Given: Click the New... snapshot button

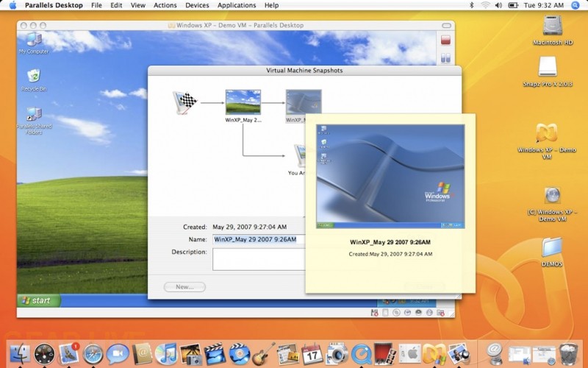Looking at the screenshot, I should [184, 287].
